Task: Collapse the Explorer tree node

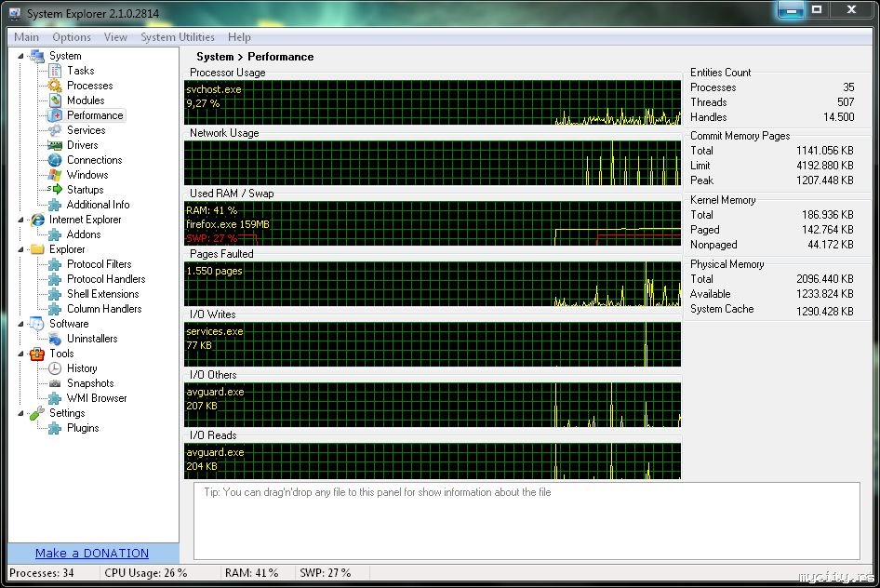Action: 20,249
